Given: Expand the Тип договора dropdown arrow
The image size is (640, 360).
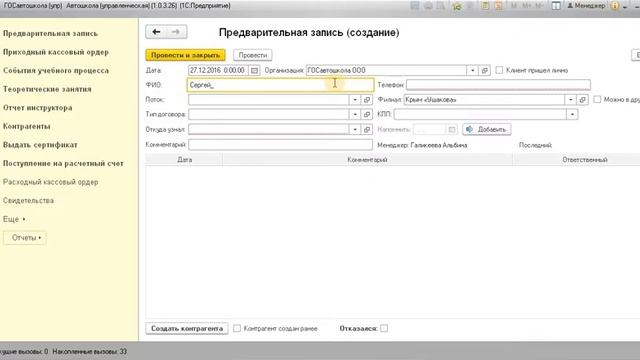Looking at the screenshot, I should (355, 114).
